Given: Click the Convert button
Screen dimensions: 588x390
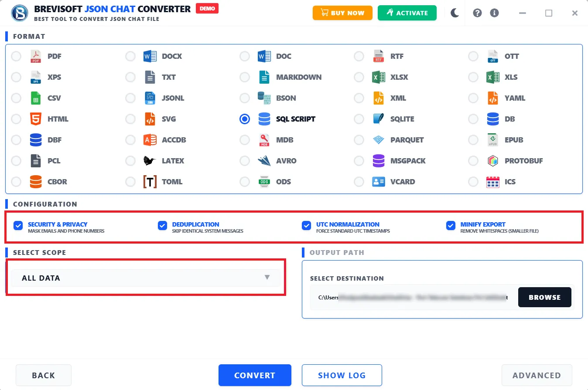Looking at the screenshot, I should click(x=255, y=375).
